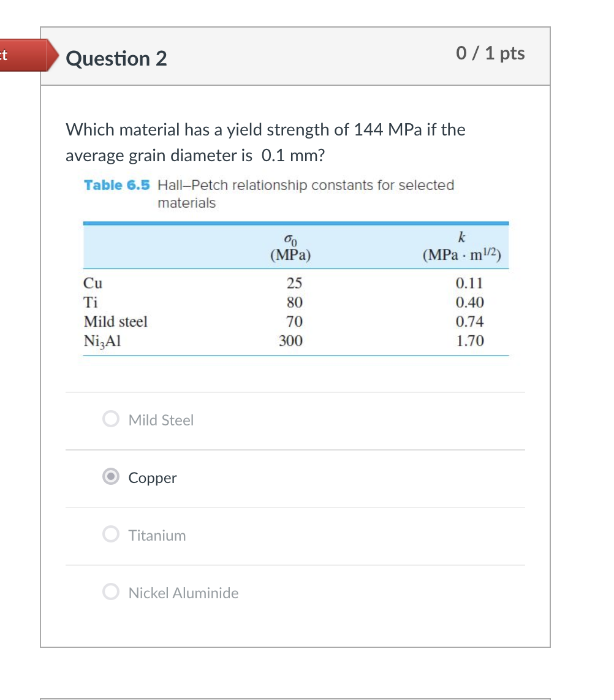This screenshot has width=614, height=700.
Task: Click the k column header in the table
Action: click(x=461, y=245)
